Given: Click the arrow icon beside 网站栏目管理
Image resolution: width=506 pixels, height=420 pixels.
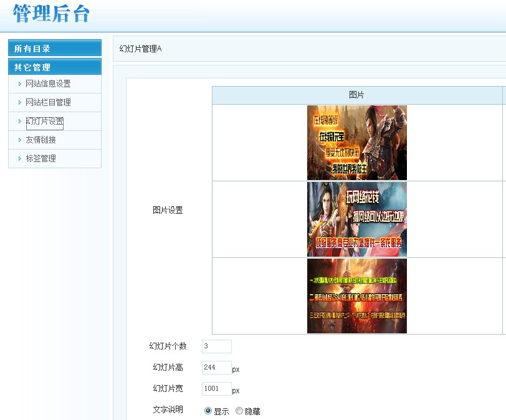Looking at the screenshot, I should click(x=20, y=103).
